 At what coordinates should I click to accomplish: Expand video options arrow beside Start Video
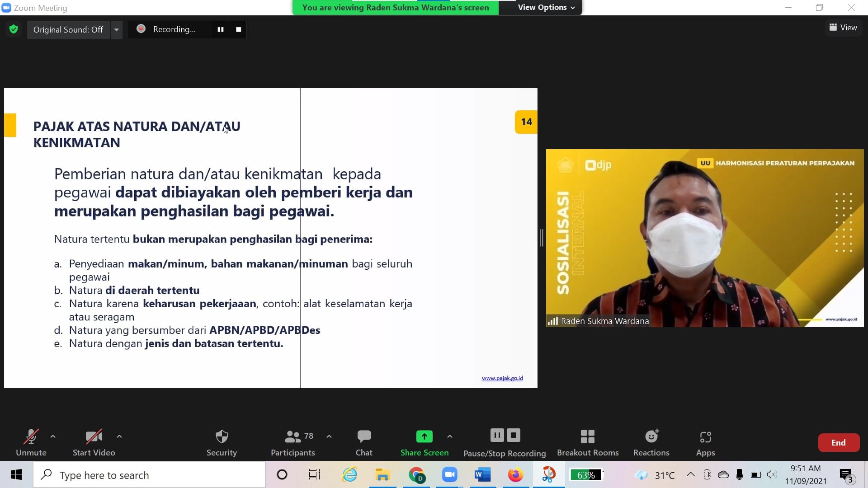[x=119, y=436]
